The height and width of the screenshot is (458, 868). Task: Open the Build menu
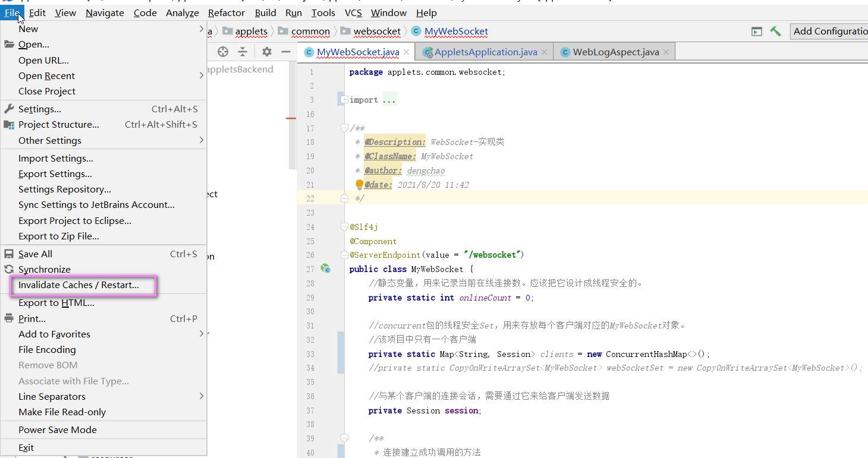[x=265, y=12]
